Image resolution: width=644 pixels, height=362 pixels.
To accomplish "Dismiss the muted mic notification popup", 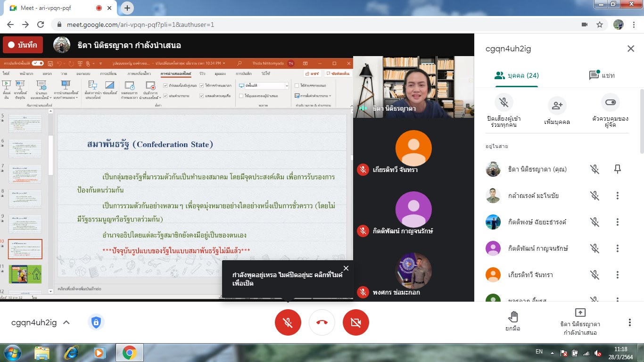I will (x=346, y=268).
